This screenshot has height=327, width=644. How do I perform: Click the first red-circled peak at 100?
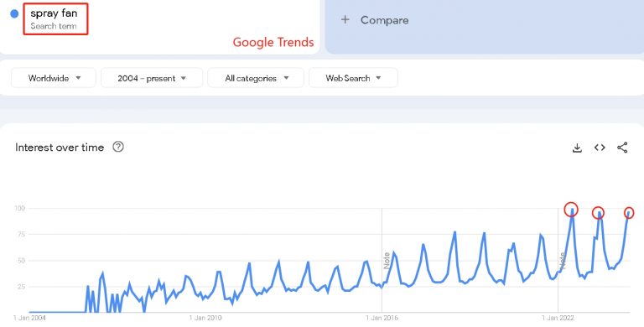pos(571,210)
